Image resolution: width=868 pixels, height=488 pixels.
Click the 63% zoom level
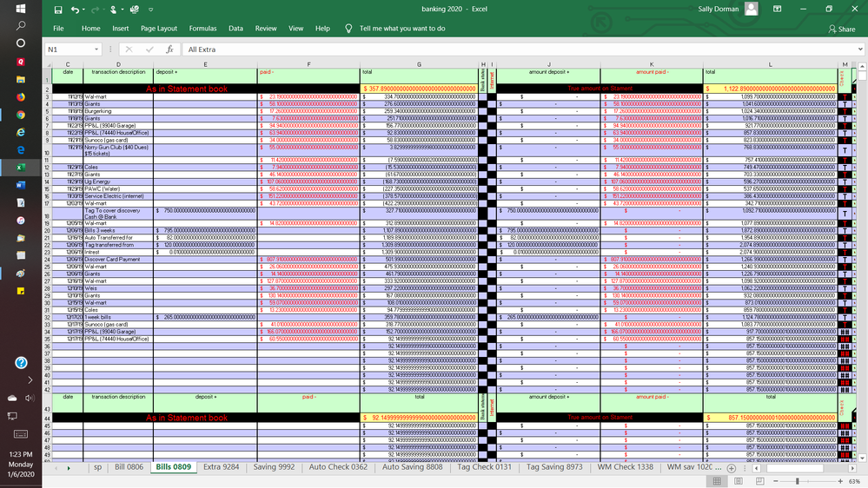click(x=854, y=481)
